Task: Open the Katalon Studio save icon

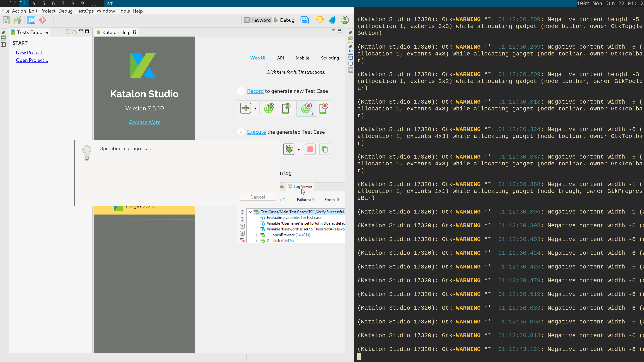Action: point(6,20)
